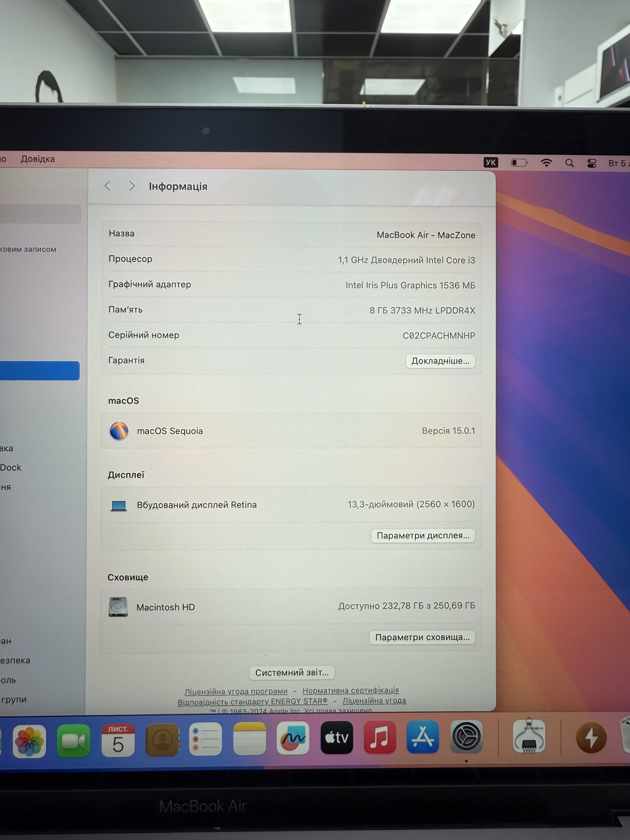Image resolution: width=630 pixels, height=840 pixels.
Task: Click the device name MacBook Air - MacZone
Action: coord(426,235)
